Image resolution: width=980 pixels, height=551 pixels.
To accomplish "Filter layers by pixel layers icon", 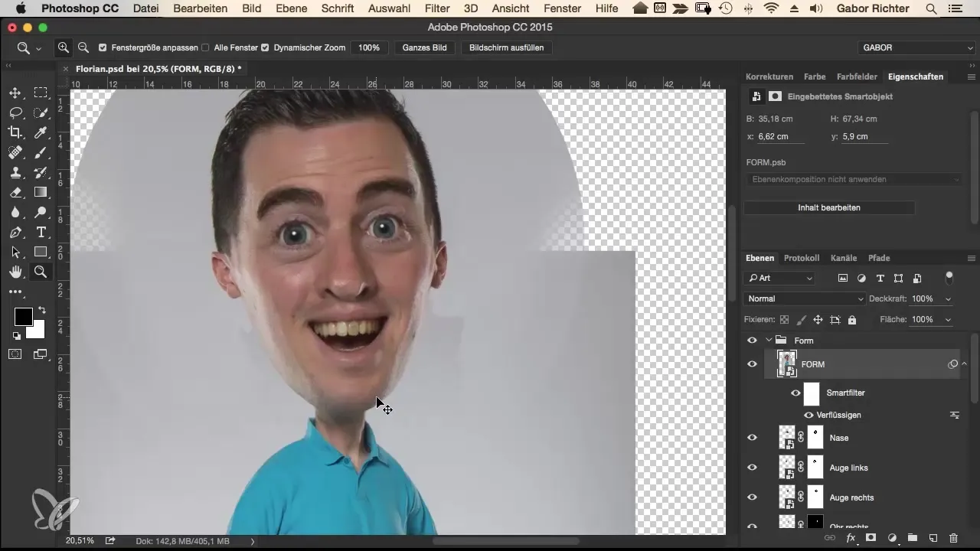I will [843, 278].
